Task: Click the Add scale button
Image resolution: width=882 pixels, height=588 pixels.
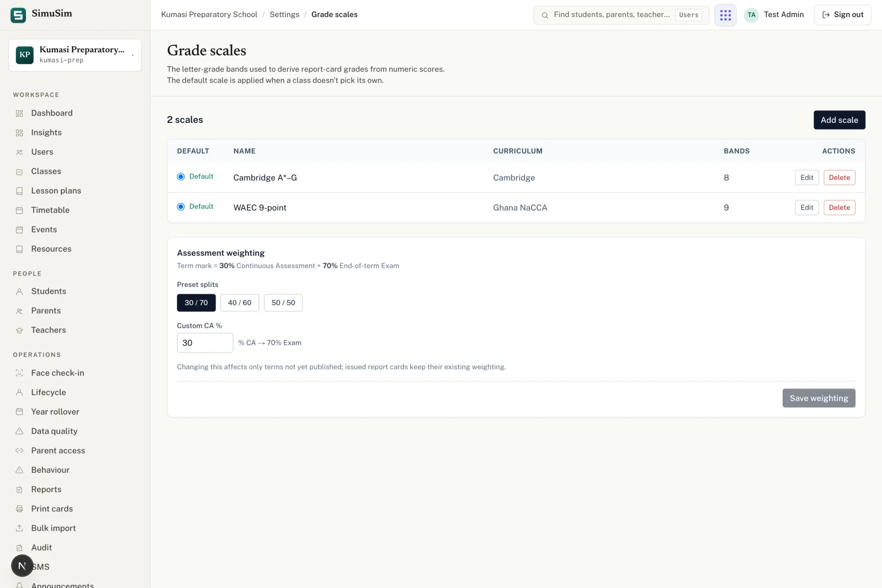Action: pos(839,120)
